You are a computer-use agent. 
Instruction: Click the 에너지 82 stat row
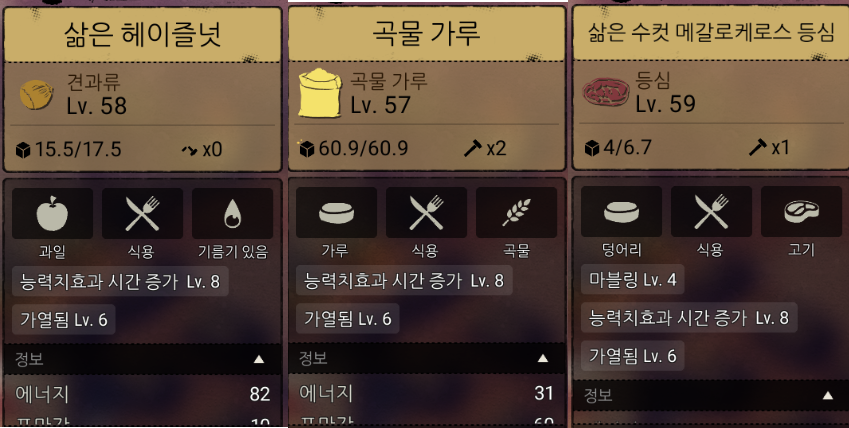coord(142,394)
